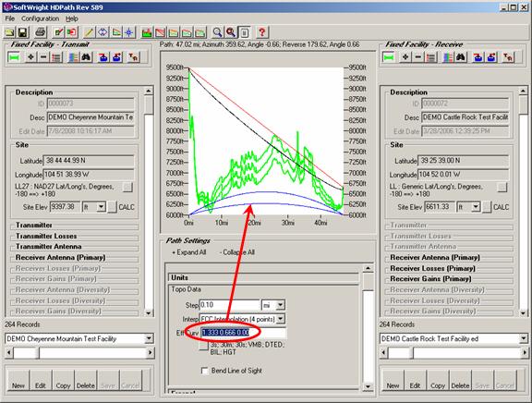Click Transmit Desc field DEMO Cheyenne Mountain
This screenshot has height=403, width=532.
pos(91,117)
